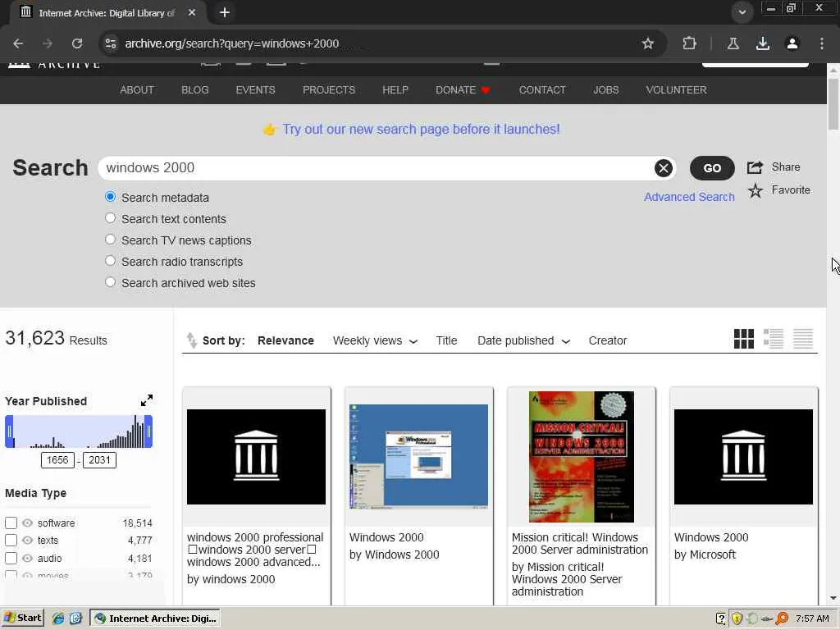Show only software results eye icon
The height and width of the screenshot is (630, 840).
[27, 523]
